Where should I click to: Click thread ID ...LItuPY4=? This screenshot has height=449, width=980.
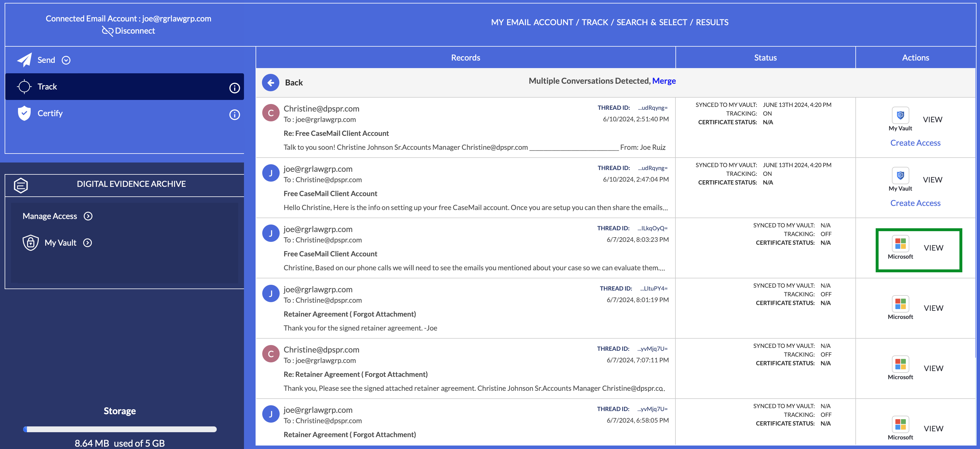click(654, 289)
